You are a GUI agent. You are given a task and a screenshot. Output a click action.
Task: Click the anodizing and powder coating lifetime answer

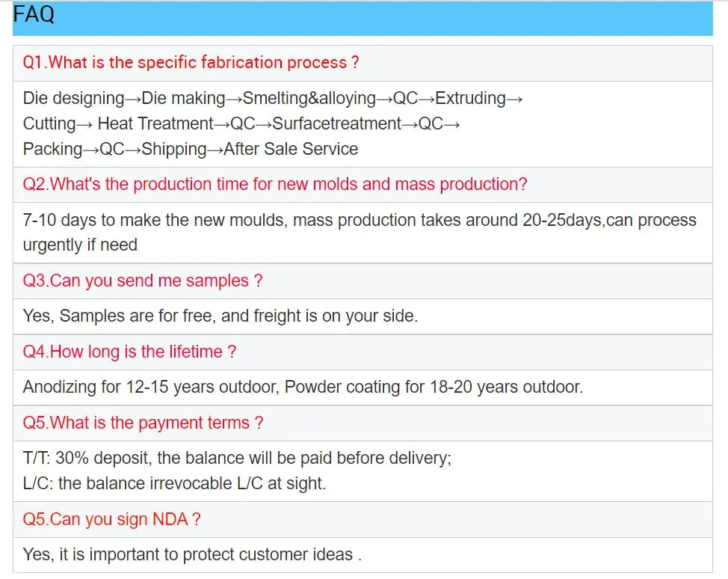tap(303, 387)
